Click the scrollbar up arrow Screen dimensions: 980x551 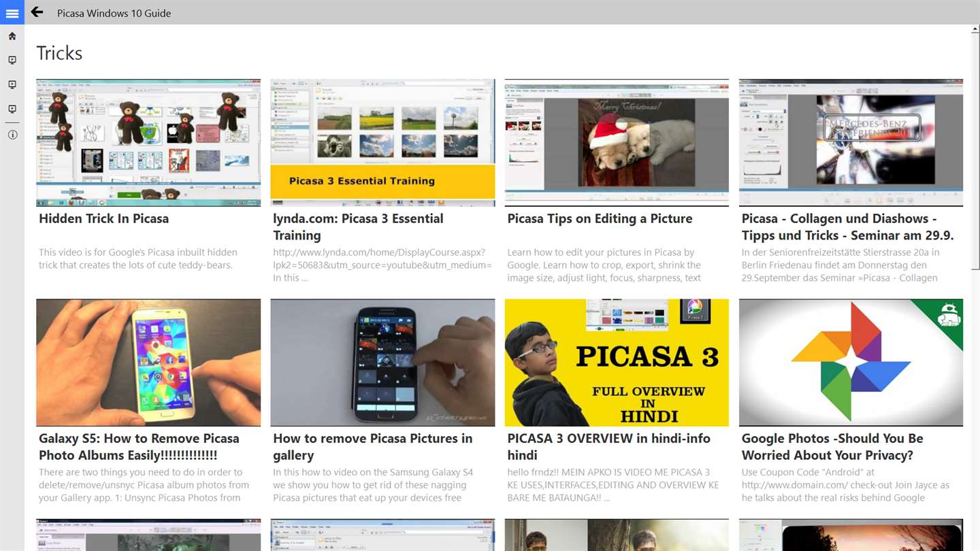click(975, 29)
